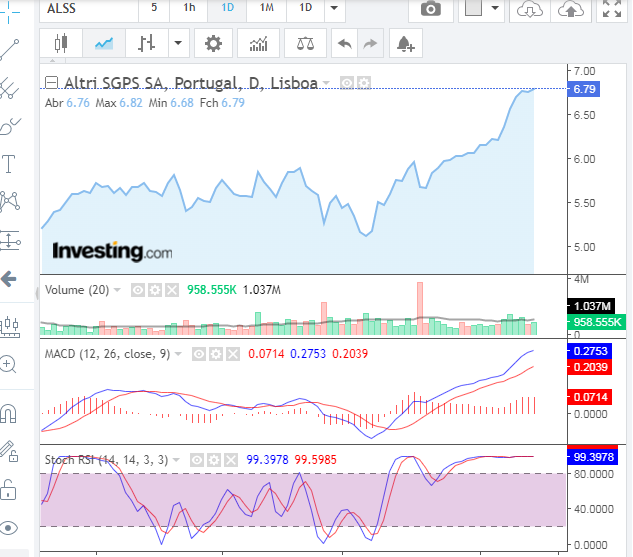Image resolution: width=633 pixels, height=557 pixels.
Task: Open the indicators chart icon
Action: click(259, 44)
